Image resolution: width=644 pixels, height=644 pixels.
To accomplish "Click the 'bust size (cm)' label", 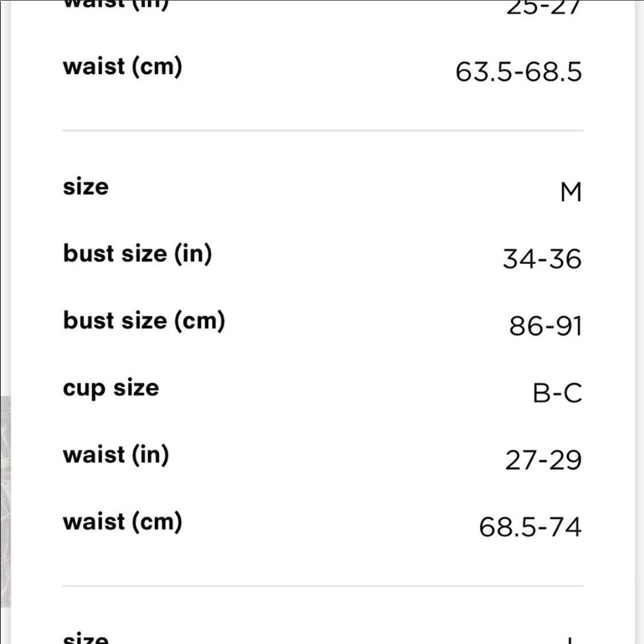I will tap(144, 321).
